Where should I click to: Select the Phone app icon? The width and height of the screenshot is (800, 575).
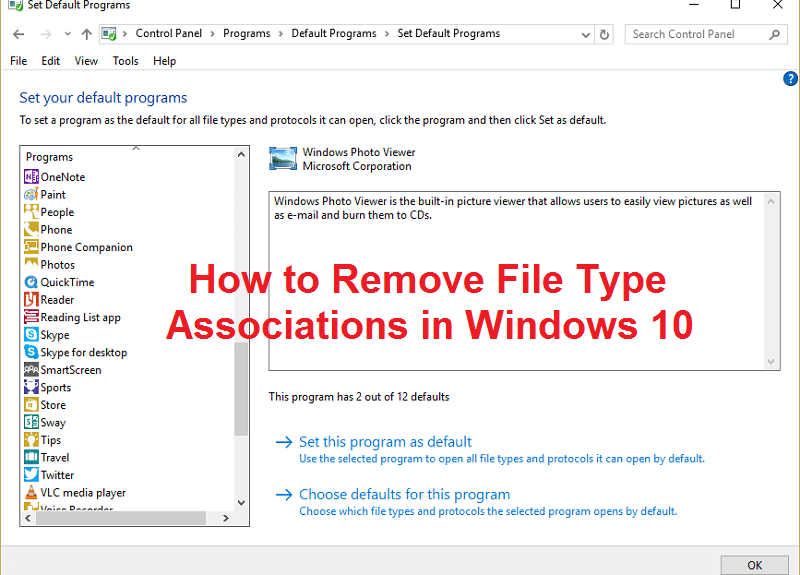(x=31, y=229)
